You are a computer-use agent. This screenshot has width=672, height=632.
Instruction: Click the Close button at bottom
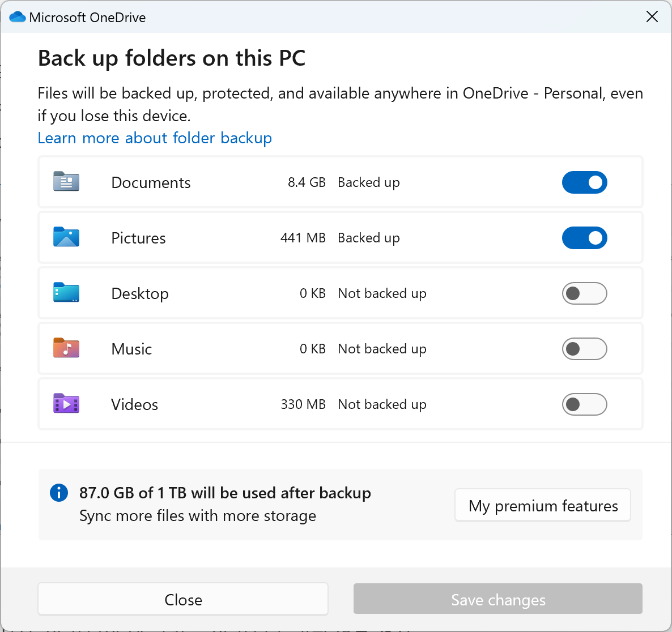point(183,599)
